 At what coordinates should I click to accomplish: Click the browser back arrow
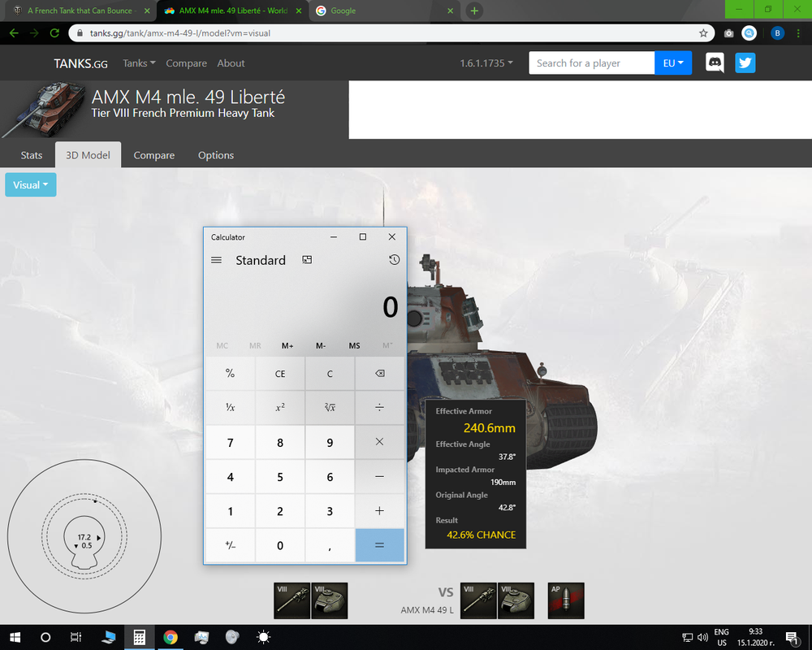tap(14, 33)
